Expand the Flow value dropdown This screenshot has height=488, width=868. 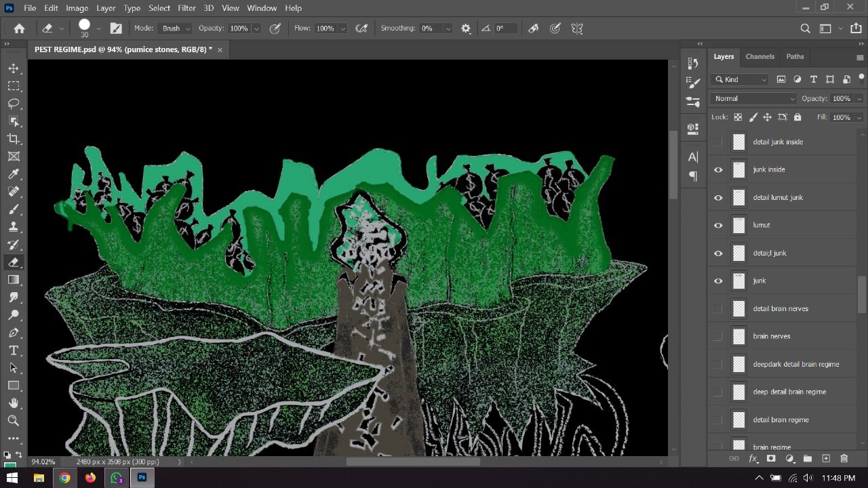tap(342, 28)
